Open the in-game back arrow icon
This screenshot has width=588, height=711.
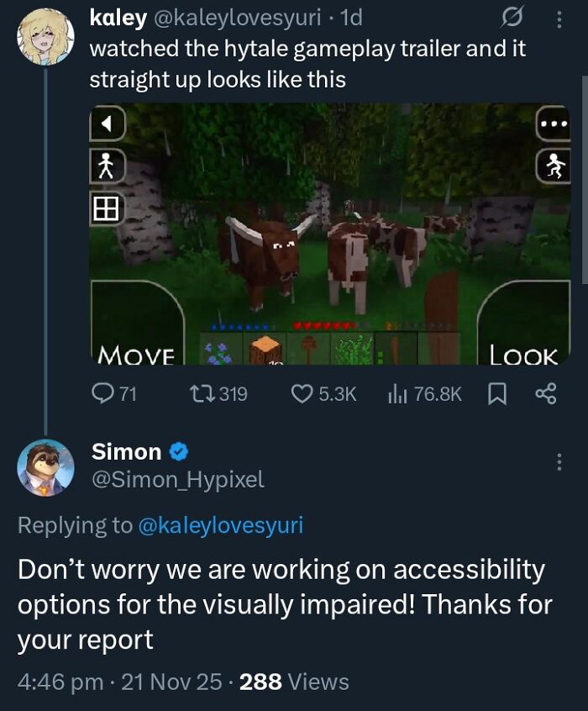click(106, 123)
